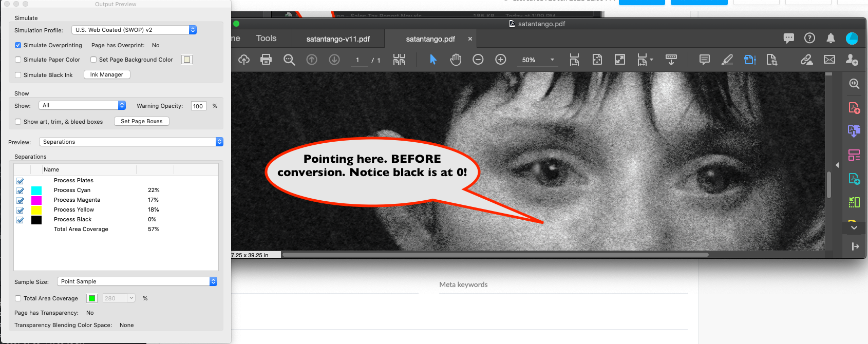
Task: Switch to the Tools tab
Action: (x=266, y=39)
